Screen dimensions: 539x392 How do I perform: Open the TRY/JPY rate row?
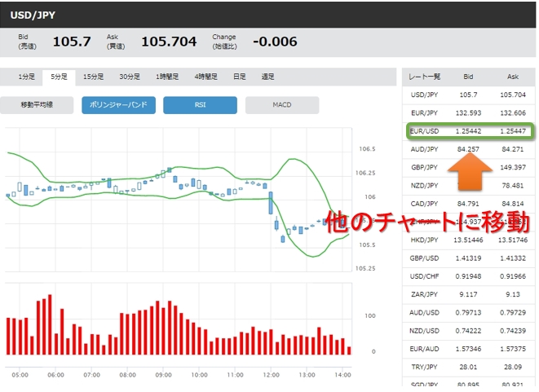(425, 366)
